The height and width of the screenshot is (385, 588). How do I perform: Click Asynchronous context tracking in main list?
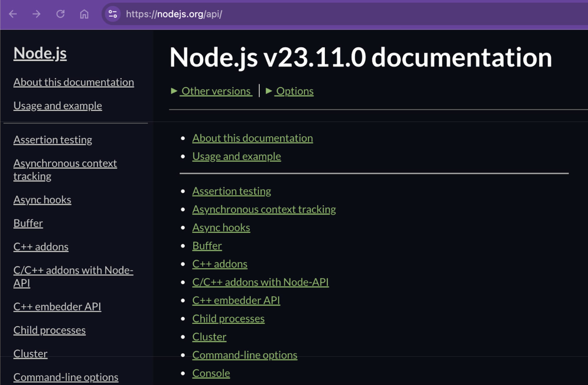[264, 209]
